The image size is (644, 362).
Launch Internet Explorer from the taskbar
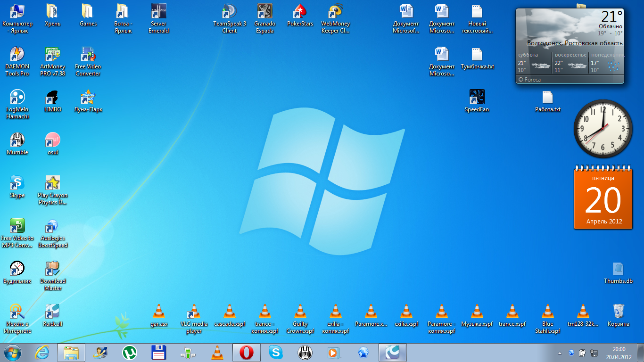[42, 353]
